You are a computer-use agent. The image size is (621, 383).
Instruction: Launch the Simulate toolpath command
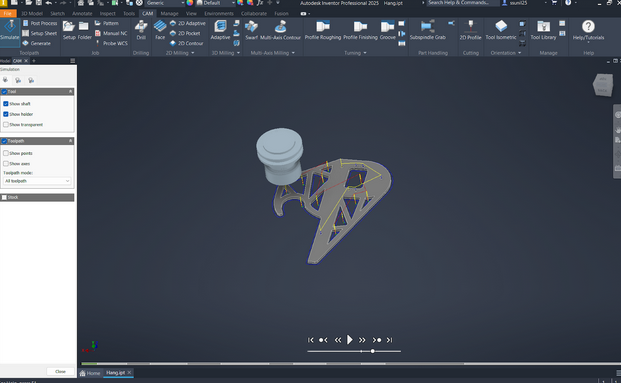click(10, 30)
